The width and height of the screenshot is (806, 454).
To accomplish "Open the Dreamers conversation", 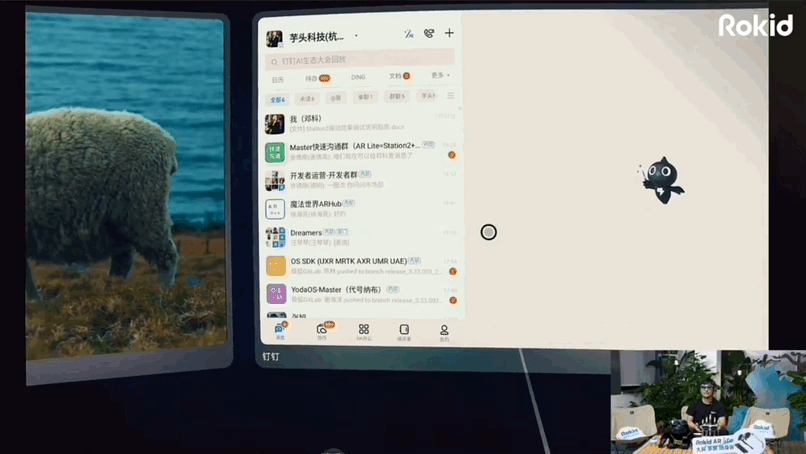I will pyautogui.click(x=361, y=238).
